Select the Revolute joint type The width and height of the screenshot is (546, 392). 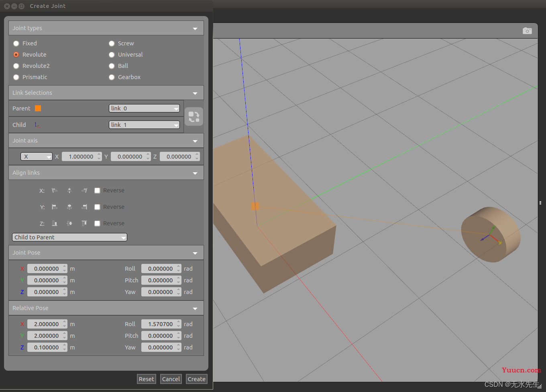[x=16, y=55]
